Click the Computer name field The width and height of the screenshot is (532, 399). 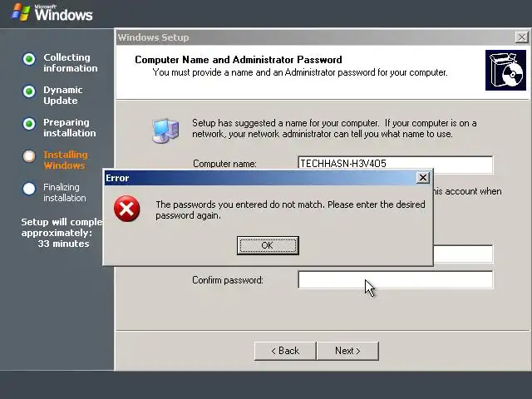[x=396, y=163]
